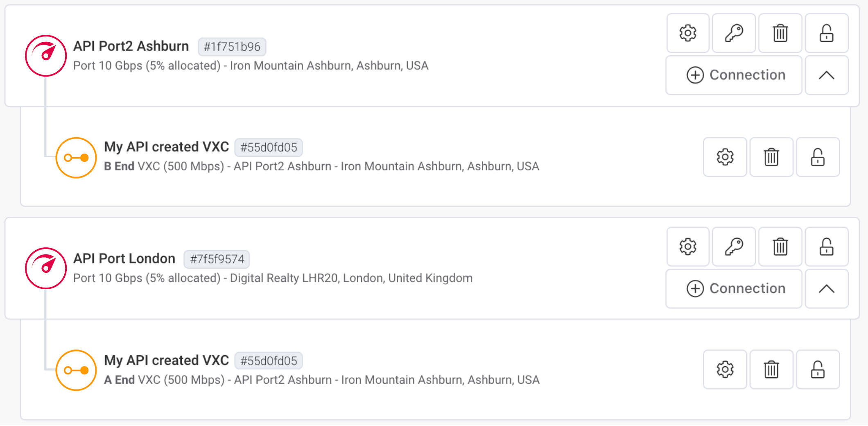Open settings for API Port2 Ashburn
The width and height of the screenshot is (868, 426).
[x=688, y=33]
